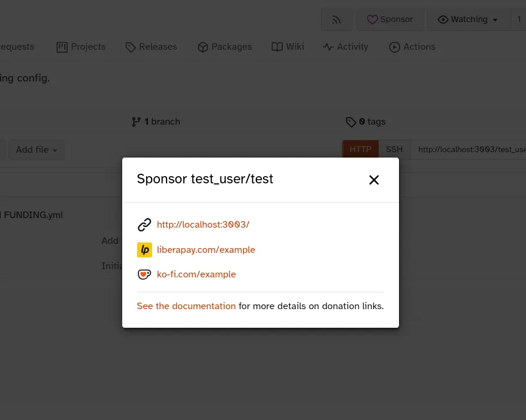Click the Releases tag icon
This screenshot has width=526, height=420.
point(130,47)
